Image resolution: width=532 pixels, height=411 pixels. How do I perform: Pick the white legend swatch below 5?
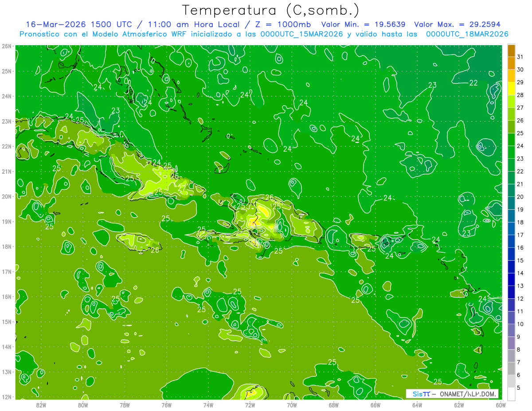(x=511, y=394)
